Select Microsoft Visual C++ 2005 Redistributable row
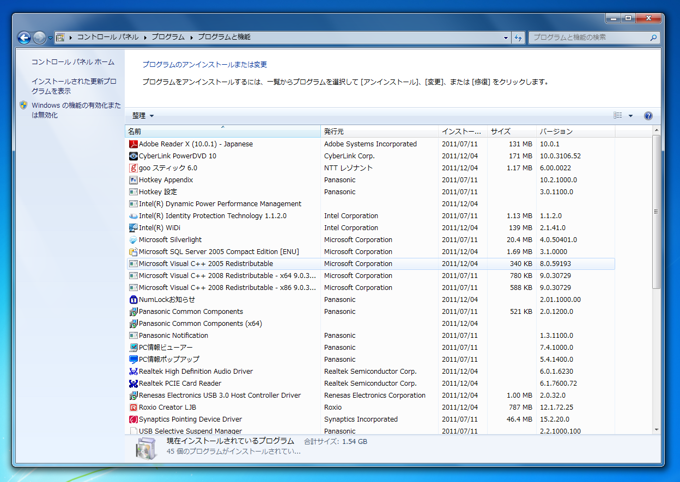The width and height of the screenshot is (680, 482). [x=371, y=264]
